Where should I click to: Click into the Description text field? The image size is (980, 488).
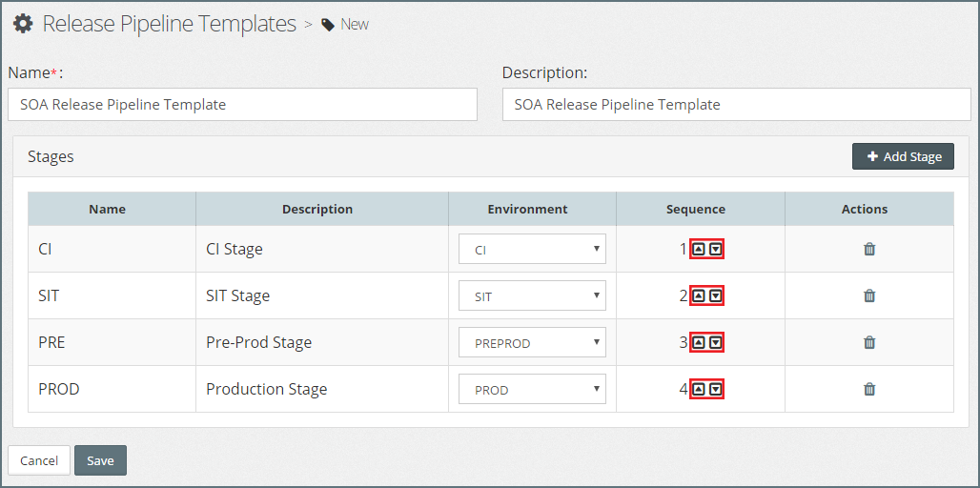coord(736,105)
